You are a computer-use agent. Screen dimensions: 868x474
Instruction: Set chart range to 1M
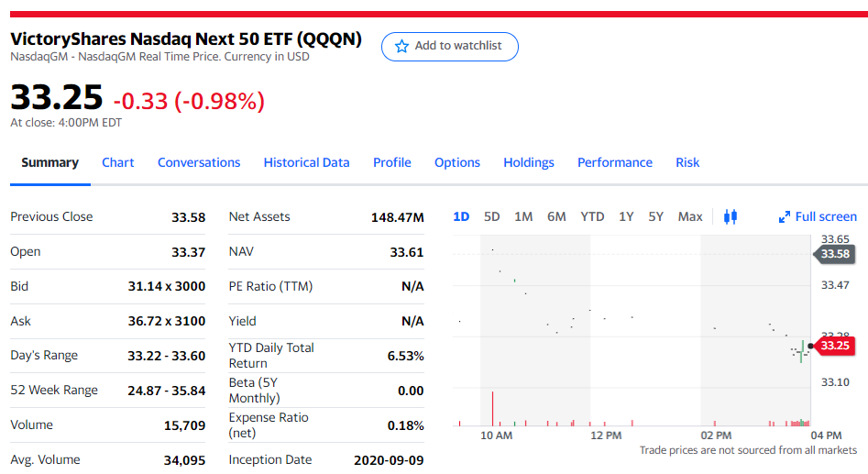pos(523,216)
